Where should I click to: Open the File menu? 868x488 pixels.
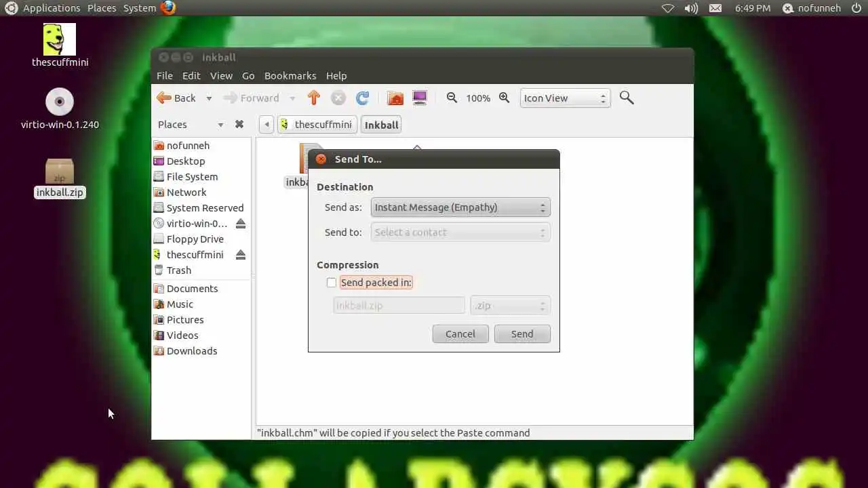pyautogui.click(x=165, y=76)
